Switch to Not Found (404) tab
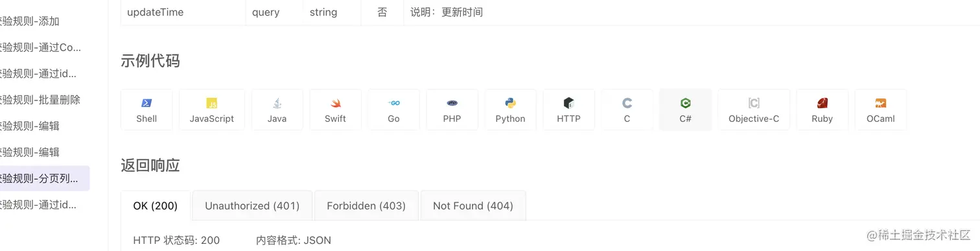 [x=473, y=206]
